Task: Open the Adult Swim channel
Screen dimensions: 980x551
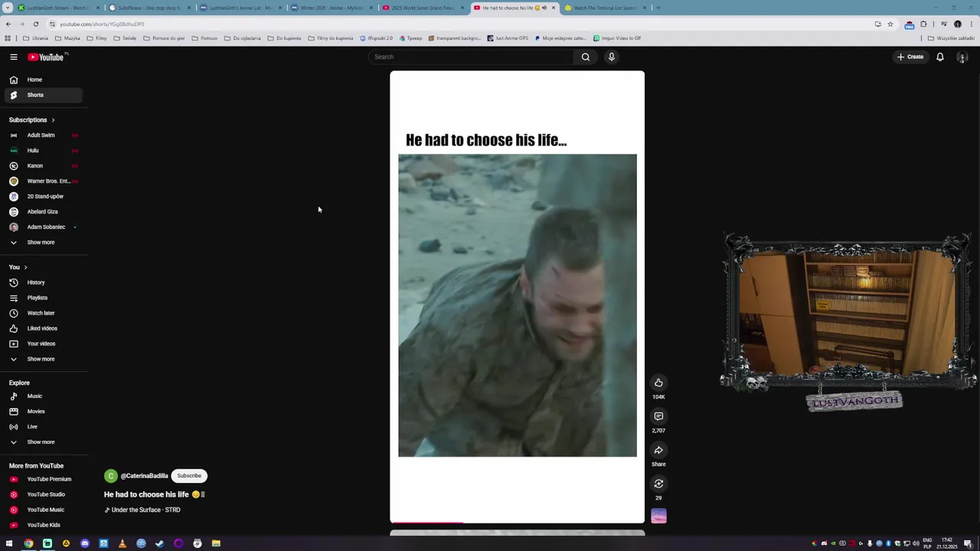Action: [x=43, y=135]
